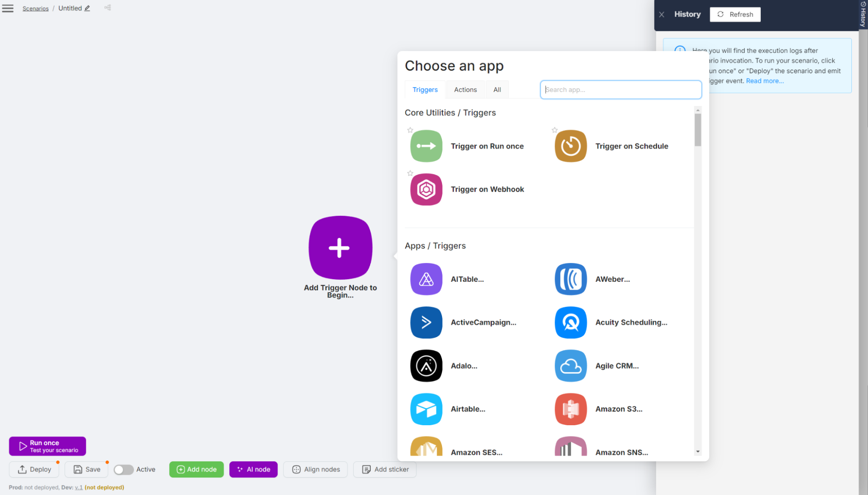Click the Add node button

click(196, 469)
